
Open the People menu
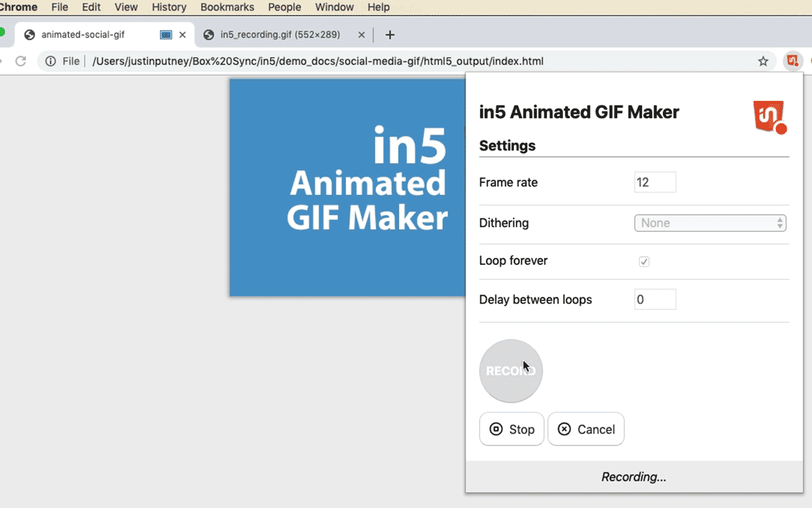coord(284,7)
